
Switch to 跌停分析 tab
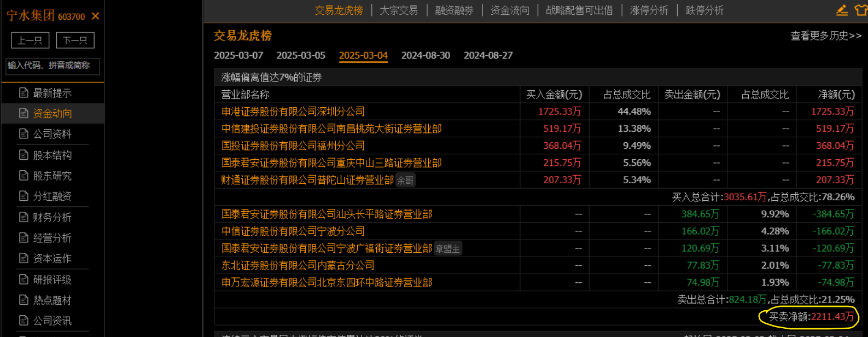tap(704, 10)
